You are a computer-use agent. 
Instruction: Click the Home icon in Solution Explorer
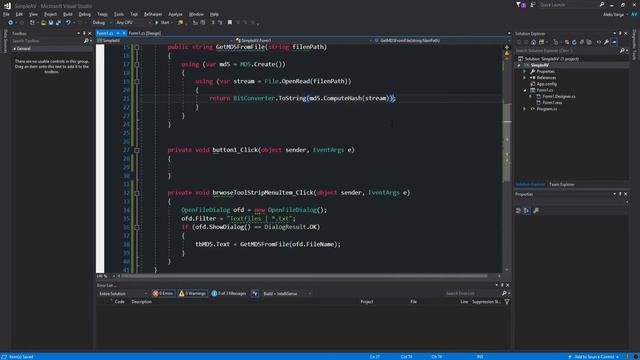pos(533,42)
